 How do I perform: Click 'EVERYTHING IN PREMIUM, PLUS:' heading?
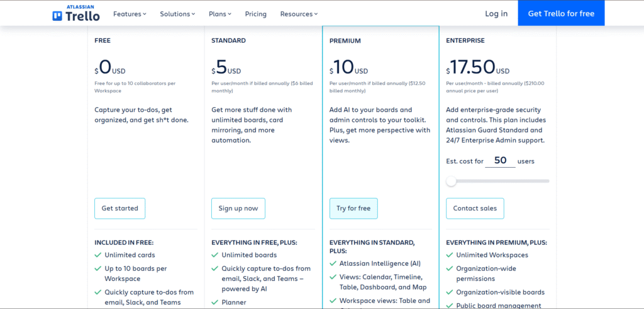[x=497, y=242]
